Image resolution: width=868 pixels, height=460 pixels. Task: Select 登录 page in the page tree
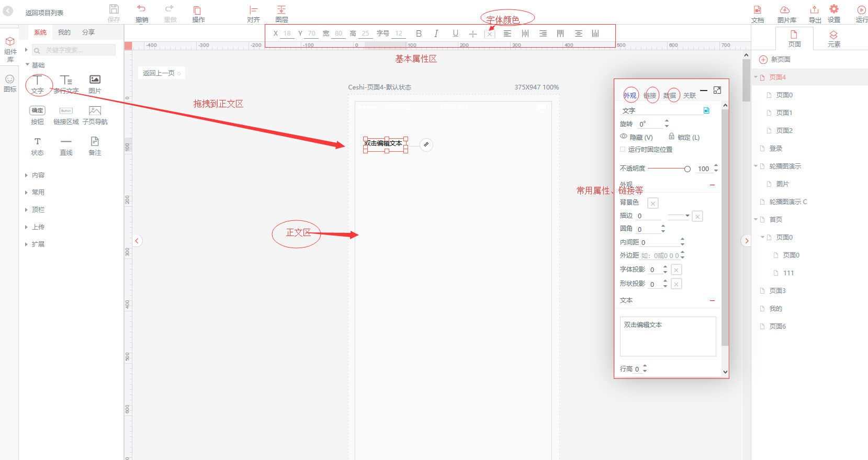pyautogui.click(x=775, y=149)
